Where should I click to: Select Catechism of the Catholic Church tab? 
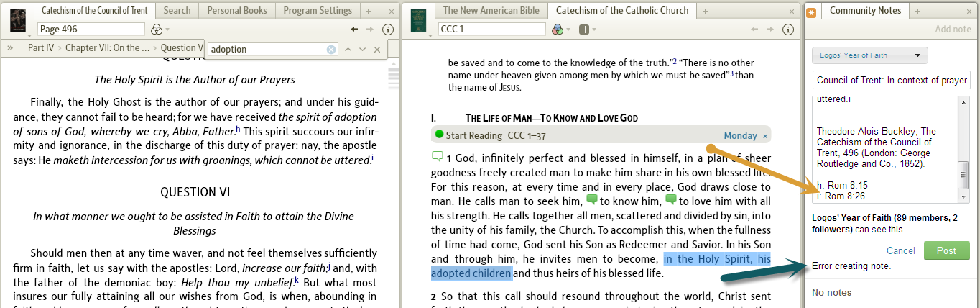pos(622,10)
